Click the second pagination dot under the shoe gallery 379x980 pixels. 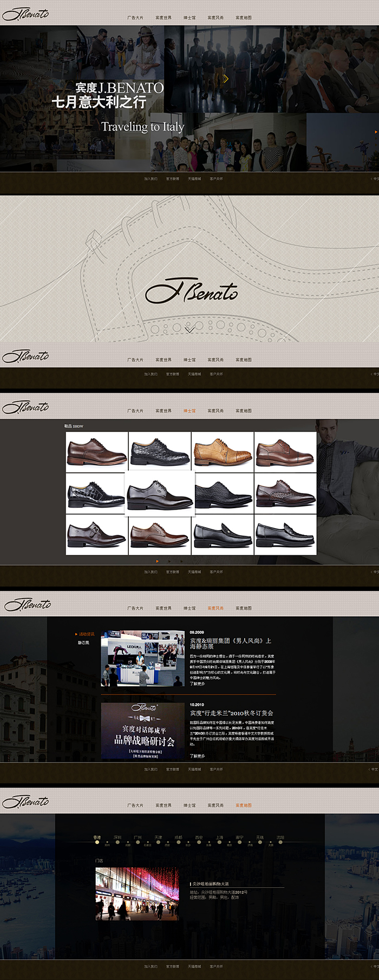click(169, 561)
